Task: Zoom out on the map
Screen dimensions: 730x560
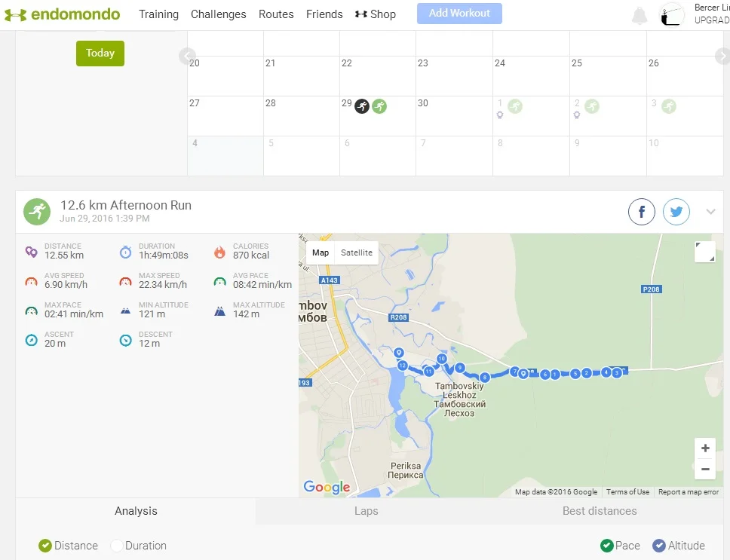Action: tap(704, 469)
